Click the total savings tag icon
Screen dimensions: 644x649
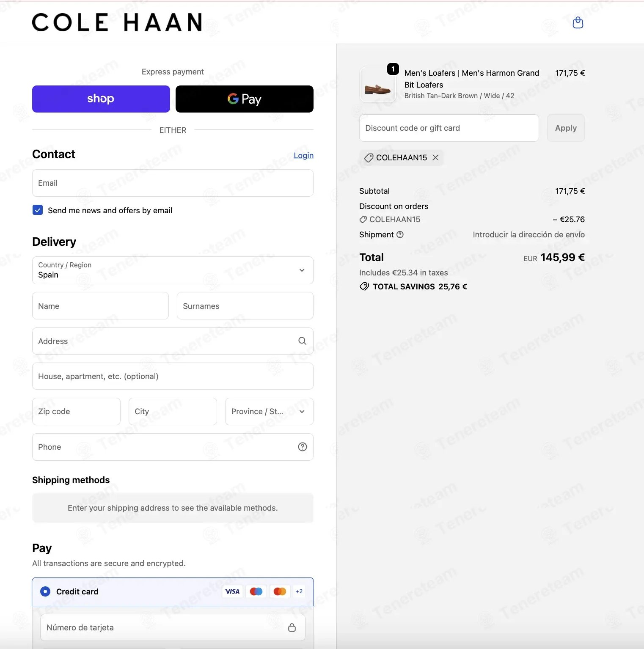[x=364, y=286]
